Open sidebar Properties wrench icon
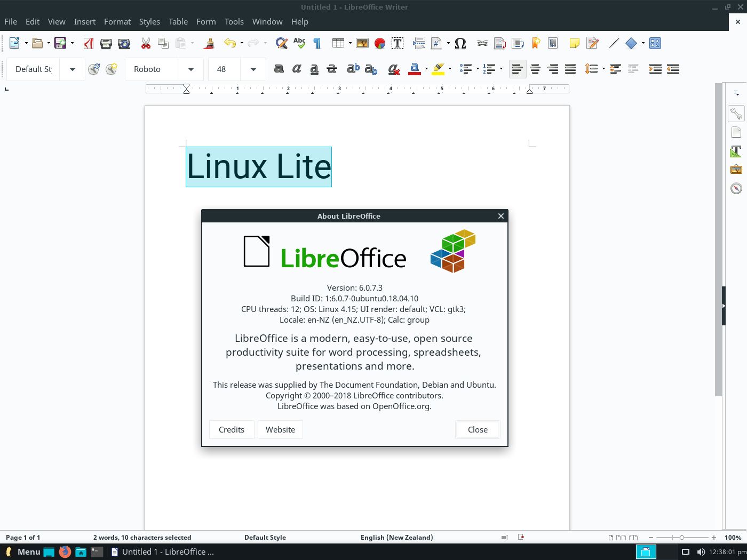 [x=736, y=114]
